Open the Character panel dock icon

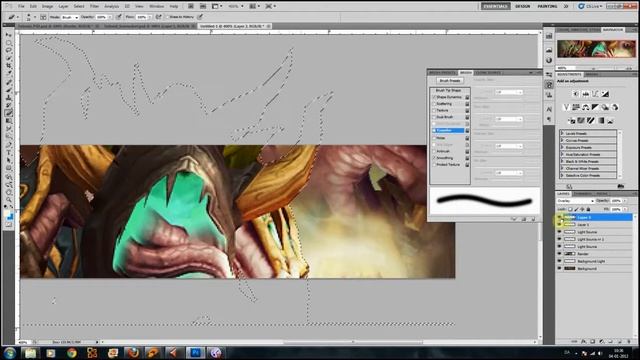pyautogui.click(x=549, y=109)
